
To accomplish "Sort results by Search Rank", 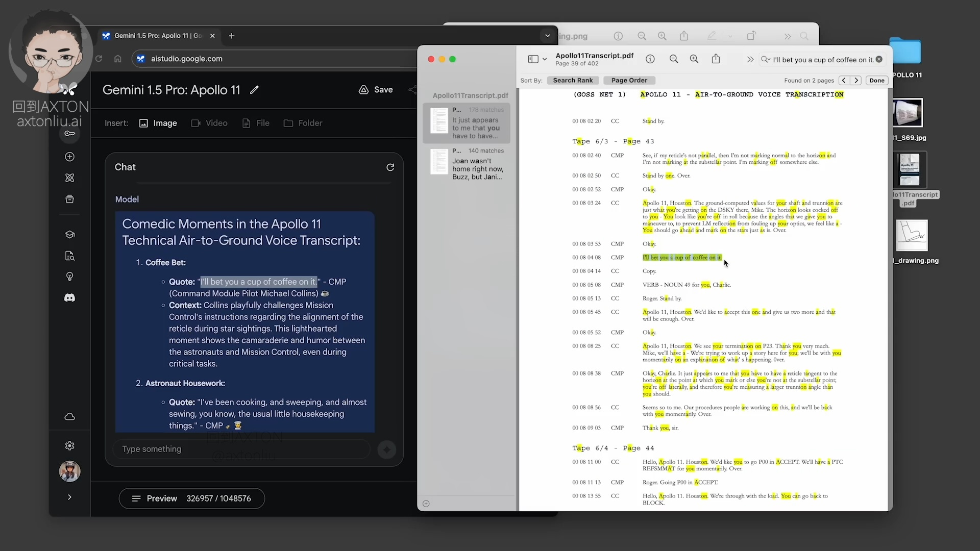I will tap(573, 81).
